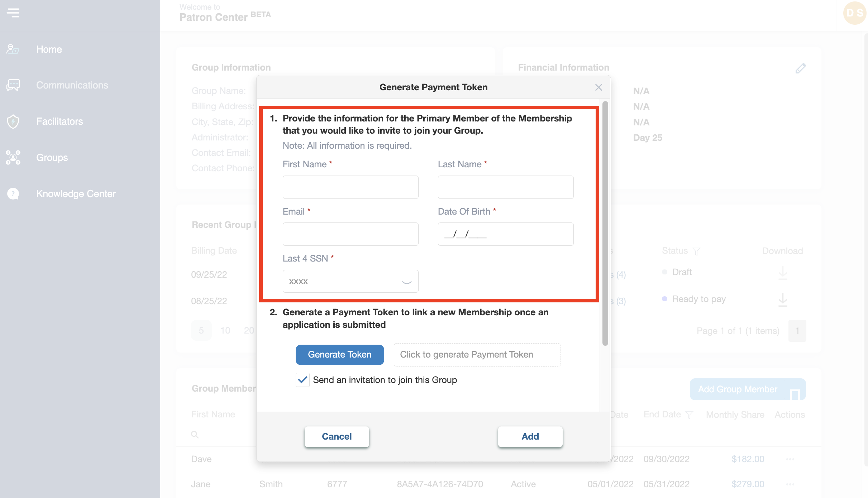Go to Knowledge Center menu item
This screenshot has height=498, width=868.
pyautogui.click(x=76, y=194)
